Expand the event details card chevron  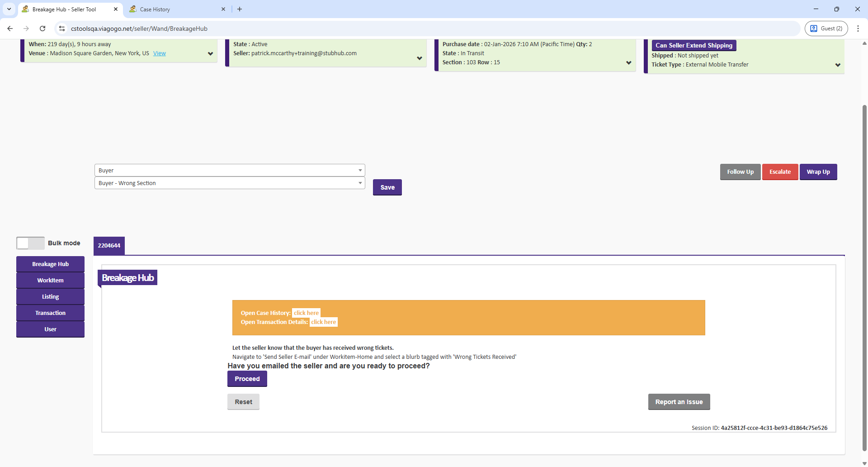coord(210,54)
